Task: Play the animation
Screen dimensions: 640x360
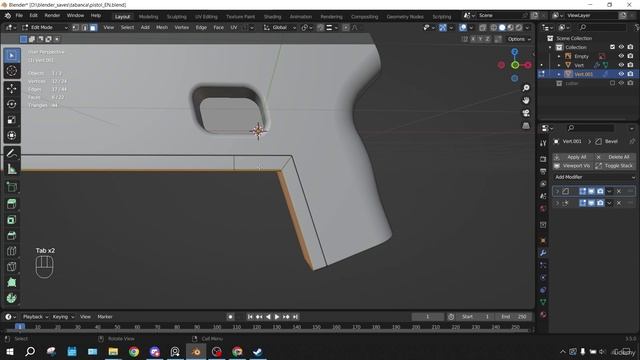Action: click(277, 317)
